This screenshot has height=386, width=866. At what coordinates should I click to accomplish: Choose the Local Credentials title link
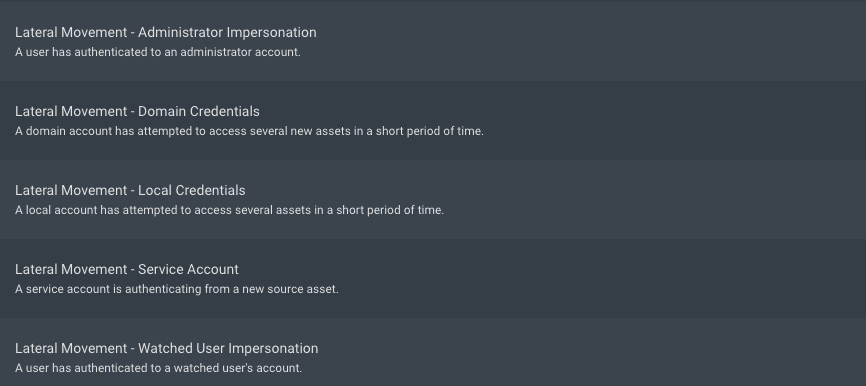(130, 191)
